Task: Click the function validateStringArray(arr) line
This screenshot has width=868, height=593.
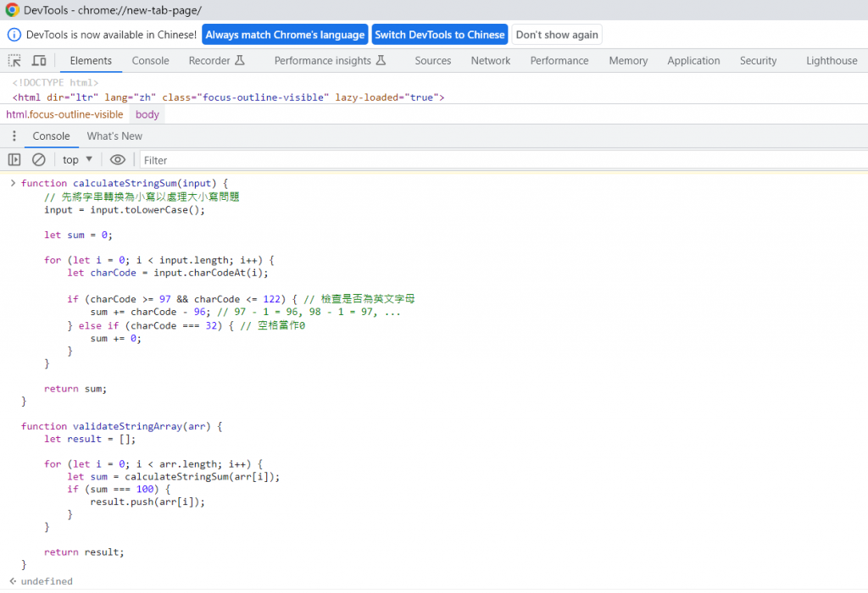Action: point(122,426)
